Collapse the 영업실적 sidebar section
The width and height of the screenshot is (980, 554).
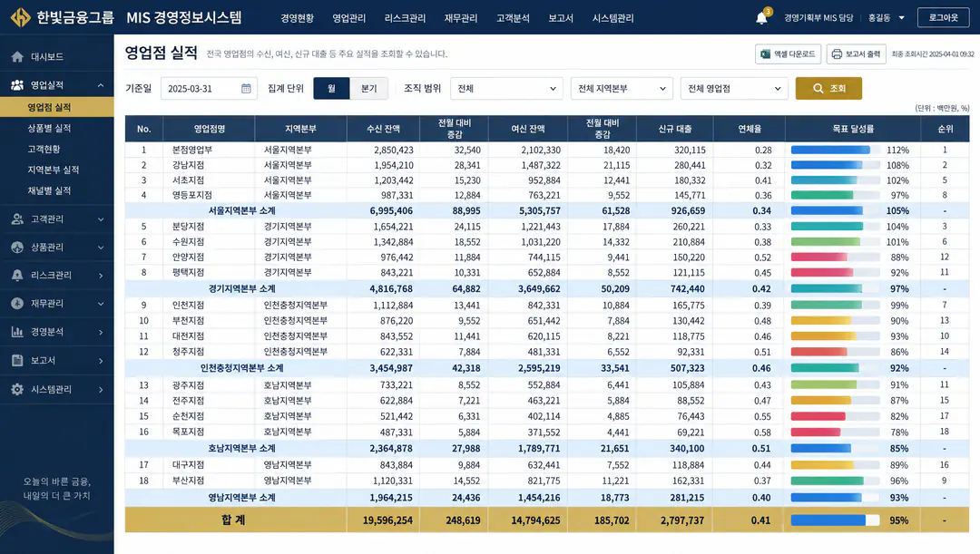point(101,85)
